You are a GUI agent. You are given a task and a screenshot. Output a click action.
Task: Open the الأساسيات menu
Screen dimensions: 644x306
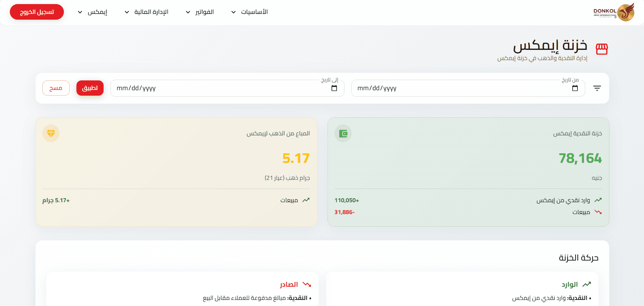pyautogui.click(x=254, y=12)
